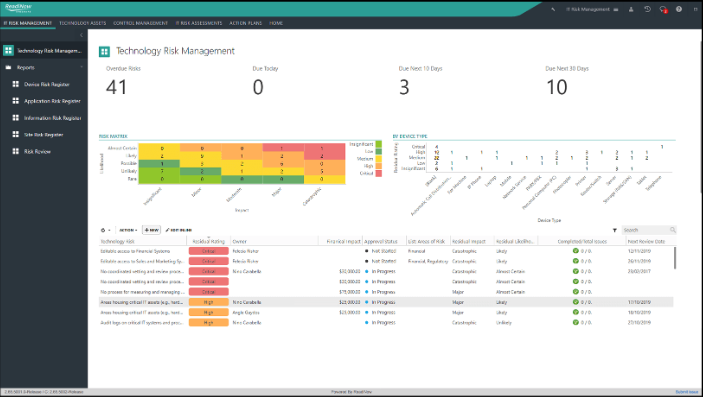Open the history clock icon
This screenshot has width=703, height=397.
tap(647, 9)
